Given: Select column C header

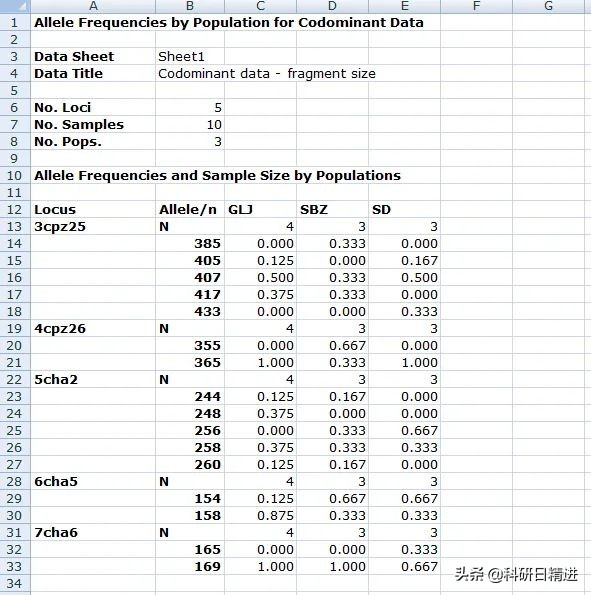Looking at the screenshot, I should [260, 6].
